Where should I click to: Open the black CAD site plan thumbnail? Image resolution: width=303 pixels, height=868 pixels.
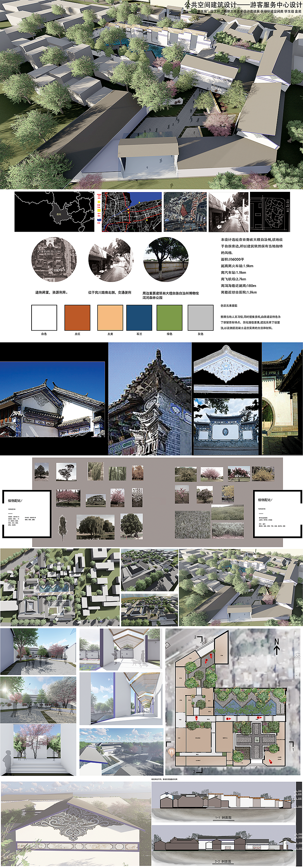click(x=270, y=212)
